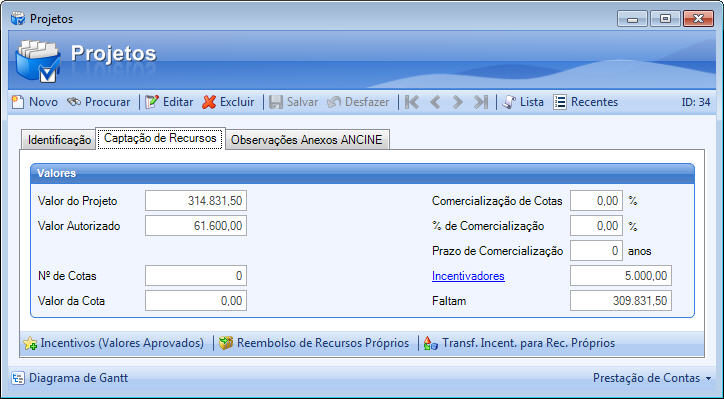Click the Faltam label
Screen dimensions: 724x399
pyautogui.click(x=449, y=301)
